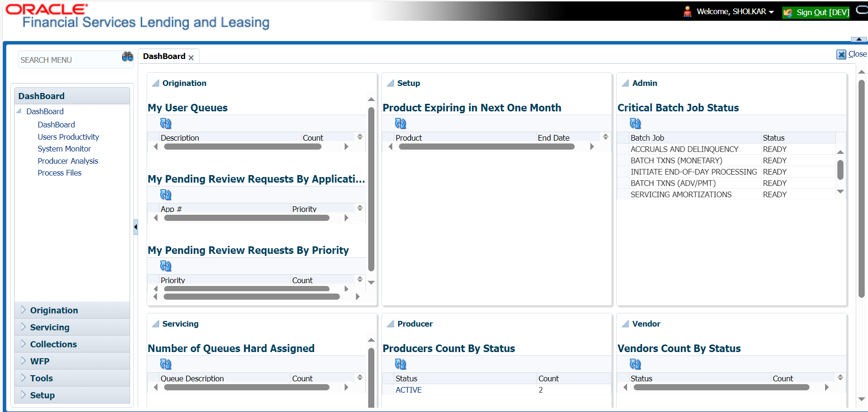The image size is (868, 412).
Task: Open System Monitor link
Action: (x=64, y=149)
